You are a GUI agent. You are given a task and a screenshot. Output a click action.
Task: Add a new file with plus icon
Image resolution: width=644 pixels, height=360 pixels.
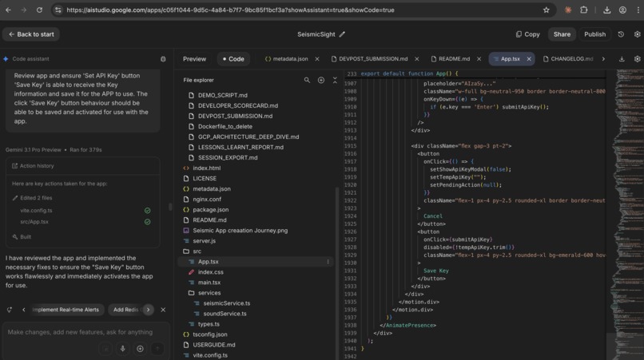point(321,80)
